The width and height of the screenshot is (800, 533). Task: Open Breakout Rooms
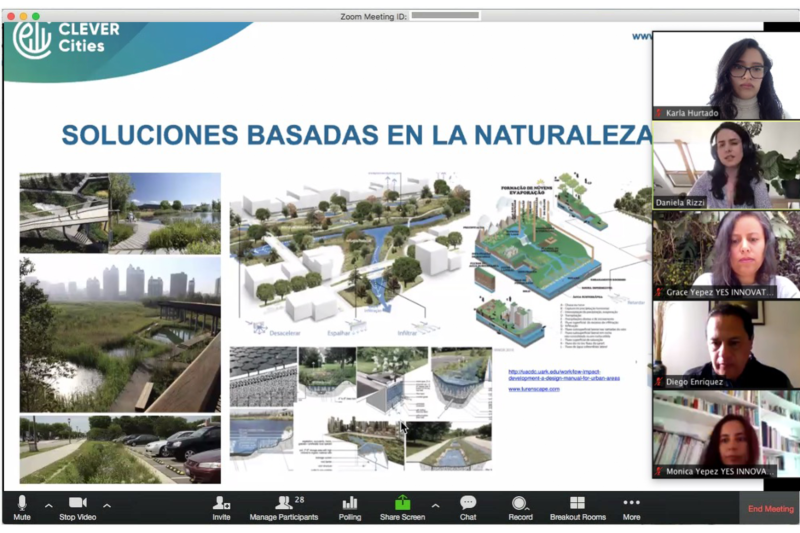578,508
